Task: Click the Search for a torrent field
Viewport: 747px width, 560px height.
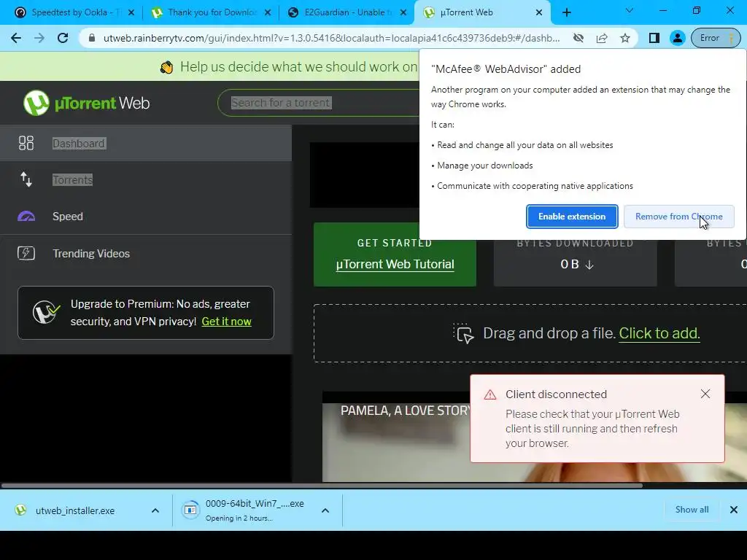Action: point(318,103)
